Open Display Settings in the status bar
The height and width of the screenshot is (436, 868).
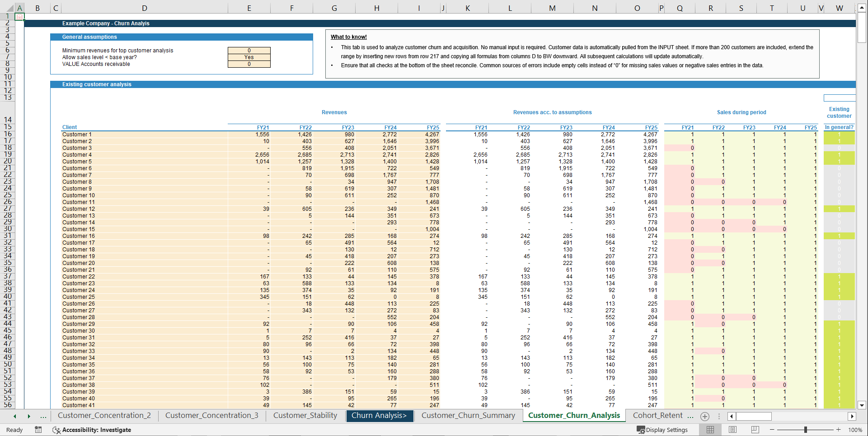662,430
